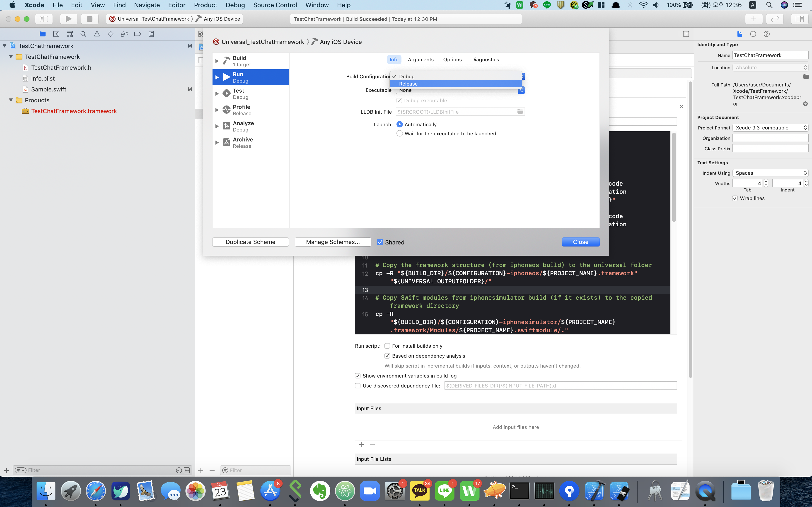Click the Run play button in toolbar
Viewport: 812px width, 507px height.
pyautogui.click(x=68, y=19)
